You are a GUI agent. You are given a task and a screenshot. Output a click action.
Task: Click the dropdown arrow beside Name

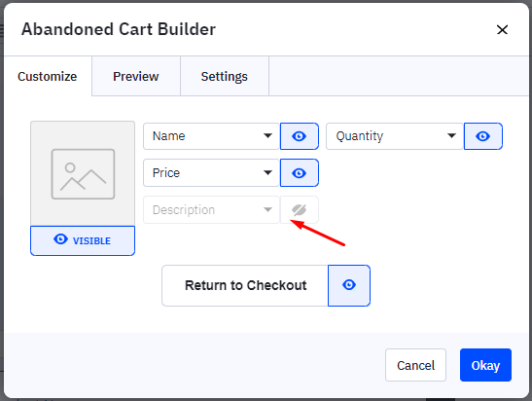pos(267,136)
